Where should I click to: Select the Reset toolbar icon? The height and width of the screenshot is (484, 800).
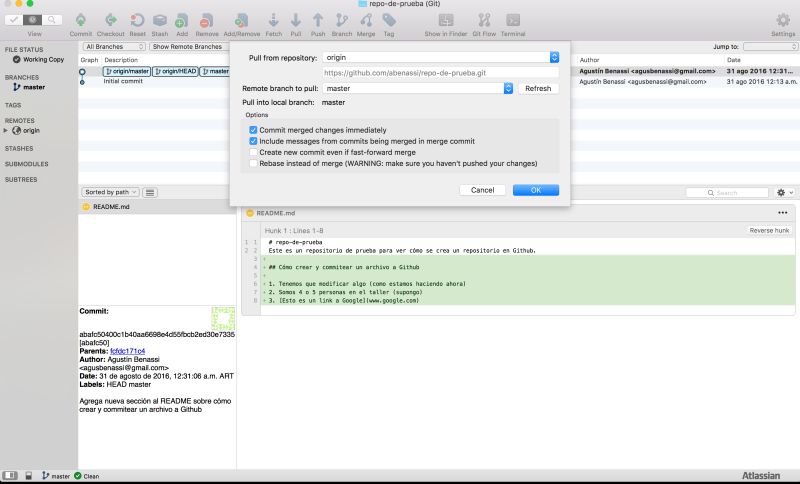pos(137,21)
